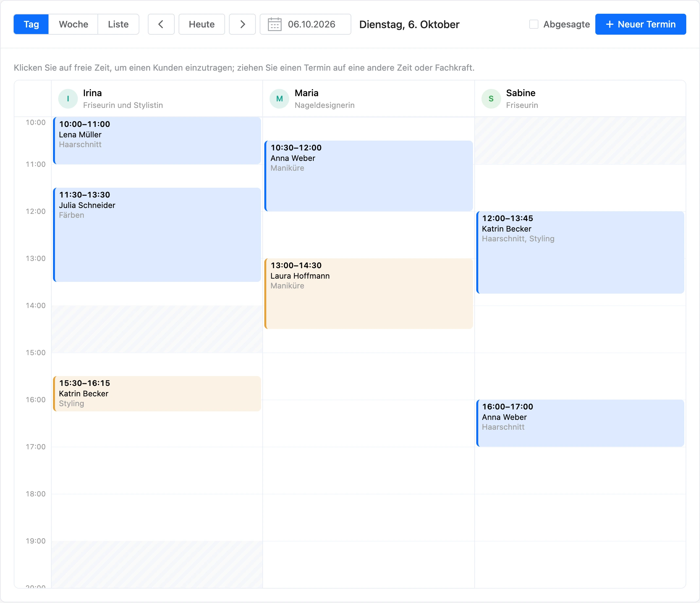Go to previous day with left arrow
Viewport: 700px width, 603px height.
click(161, 24)
